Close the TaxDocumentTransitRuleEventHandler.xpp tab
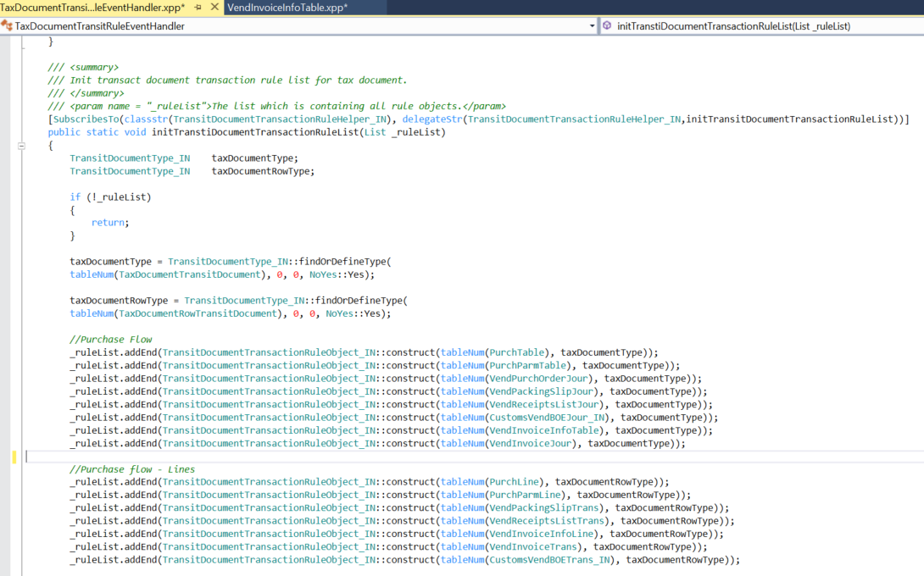 213,8
